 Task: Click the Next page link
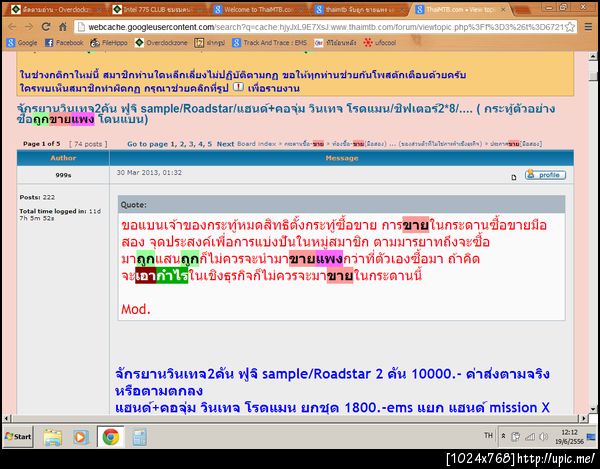point(225,144)
